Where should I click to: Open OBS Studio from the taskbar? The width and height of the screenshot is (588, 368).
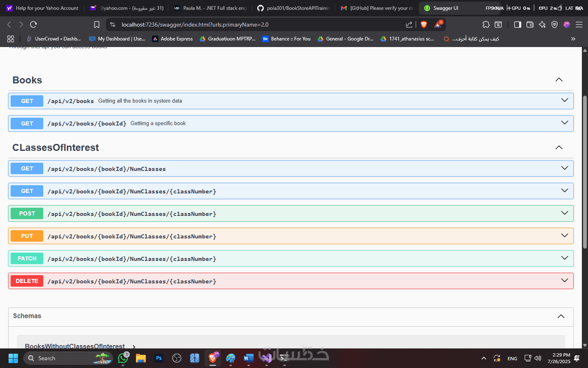coord(177,358)
